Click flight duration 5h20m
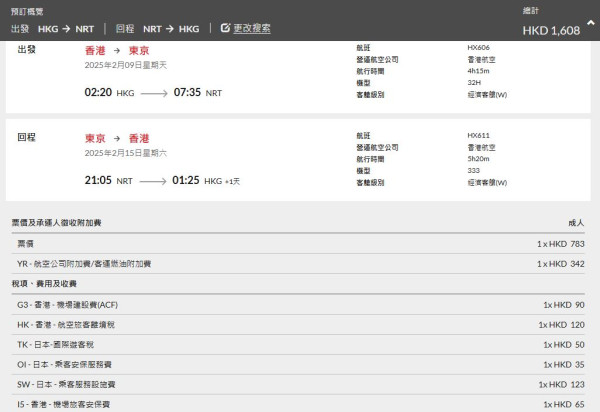This screenshot has width=600, height=412. [x=478, y=159]
